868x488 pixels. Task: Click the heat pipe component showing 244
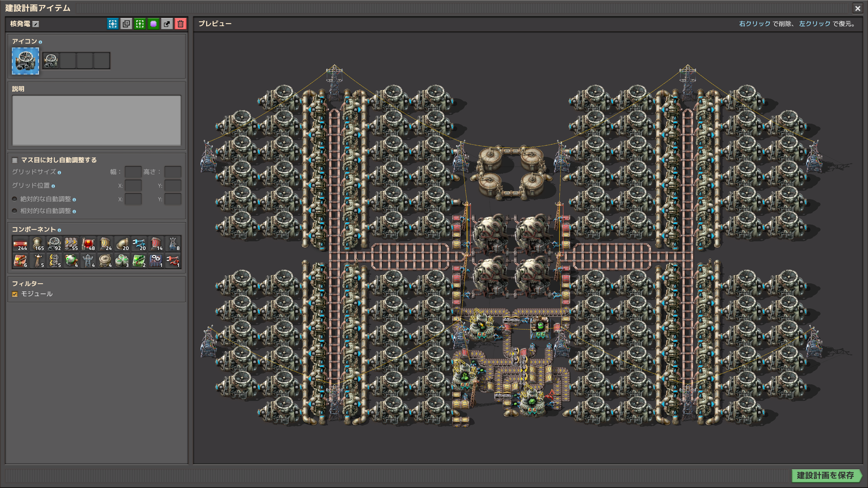(x=20, y=244)
